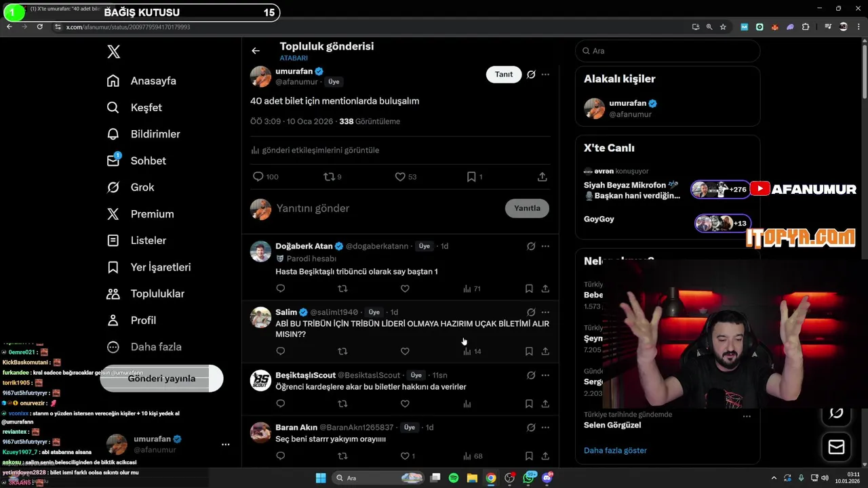This screenshot has width=868, height=488.
Task: Bookmark the main post
Action: tap(474, 177)
